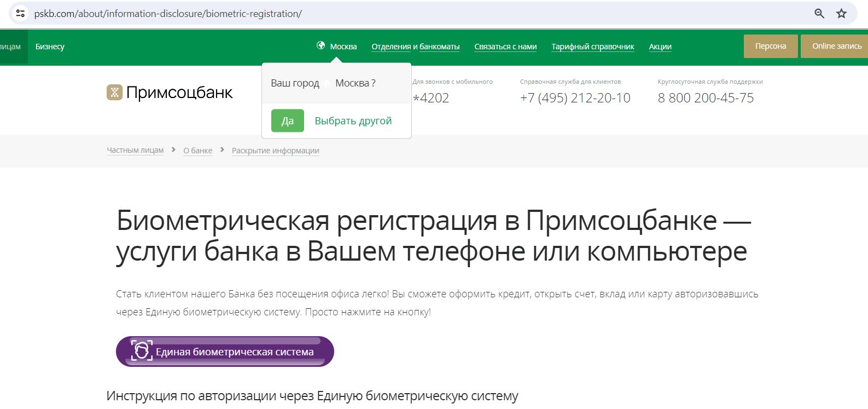Open the Бизнесу tab
The image size is (868, 409).
click(50, 47)
